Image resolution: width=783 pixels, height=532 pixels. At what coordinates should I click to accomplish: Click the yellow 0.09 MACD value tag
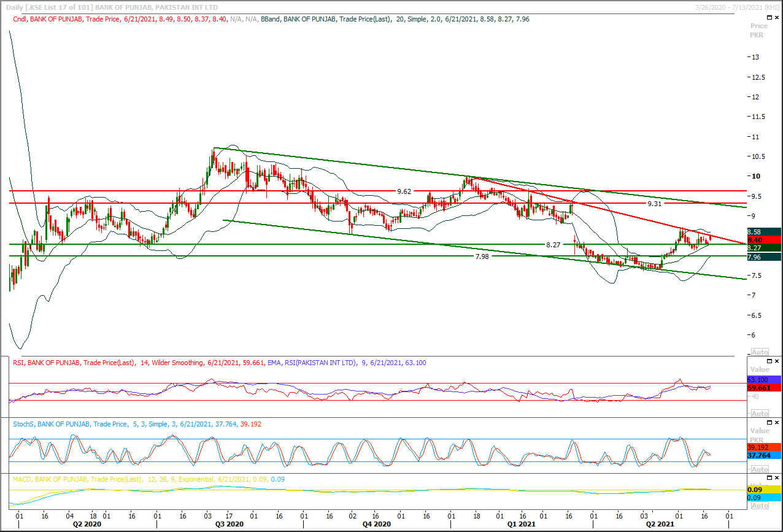point(764,490)
